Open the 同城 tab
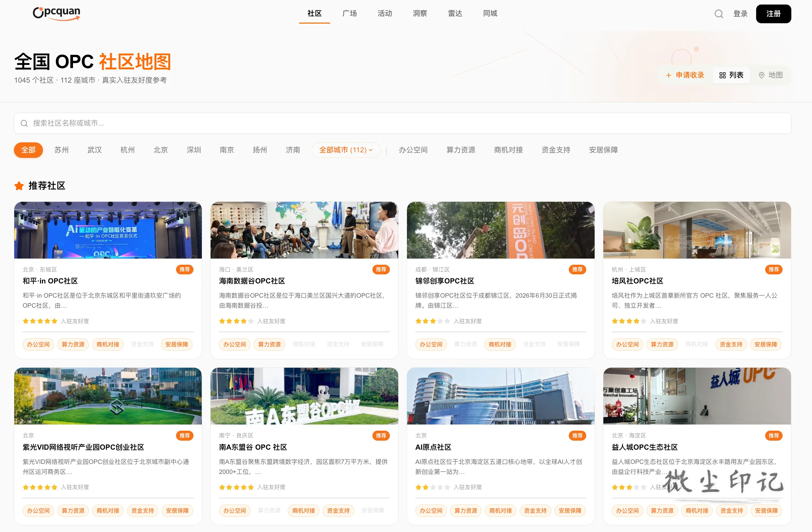This screenshot has height=532, width=812. [490, 13]
